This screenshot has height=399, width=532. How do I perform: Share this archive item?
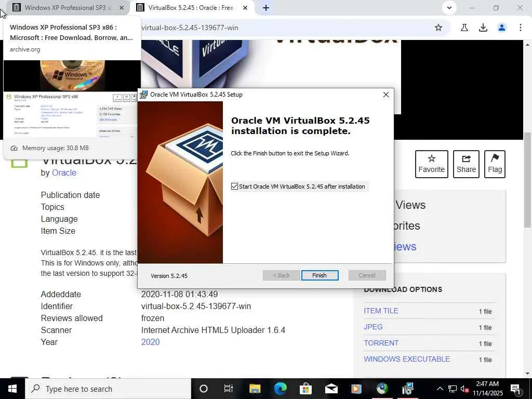tap(466, 164)
